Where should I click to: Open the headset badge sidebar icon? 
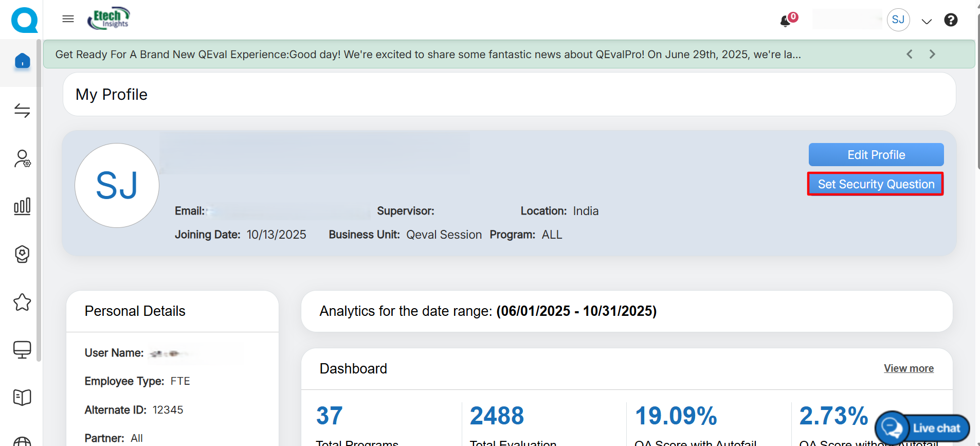[22, 254]
